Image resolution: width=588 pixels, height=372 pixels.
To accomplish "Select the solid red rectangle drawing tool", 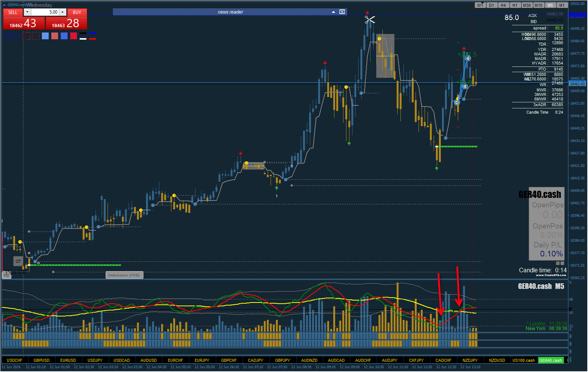I will [26, 36].
